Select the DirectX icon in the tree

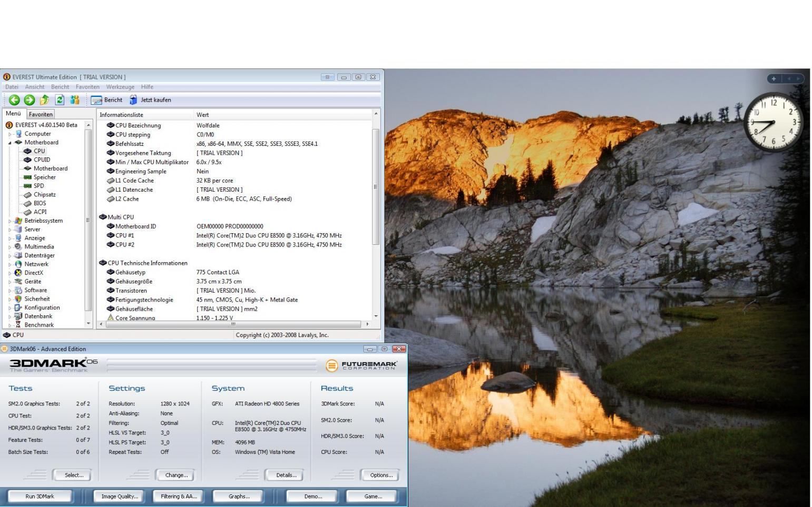click(18, 273)
